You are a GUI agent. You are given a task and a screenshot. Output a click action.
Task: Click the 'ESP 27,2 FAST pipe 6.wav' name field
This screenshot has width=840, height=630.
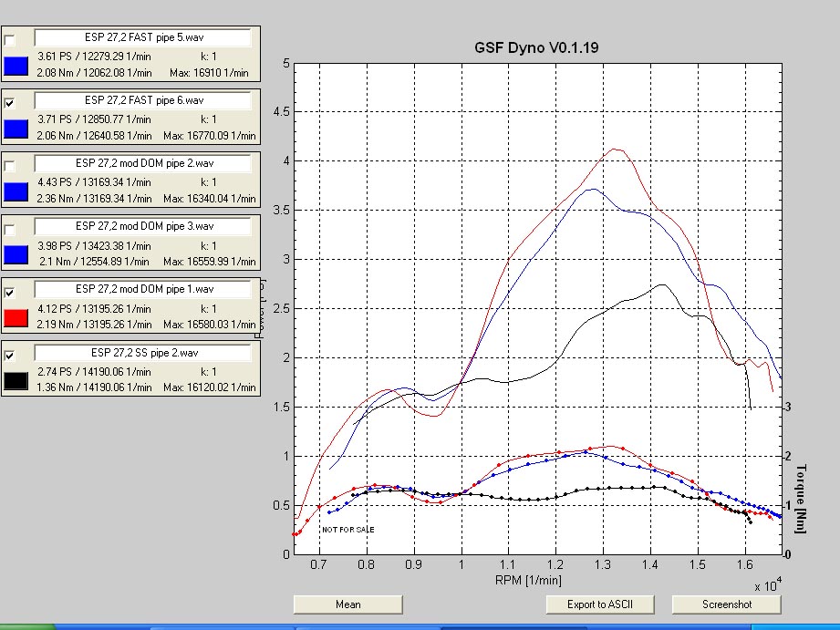[143, 100]
